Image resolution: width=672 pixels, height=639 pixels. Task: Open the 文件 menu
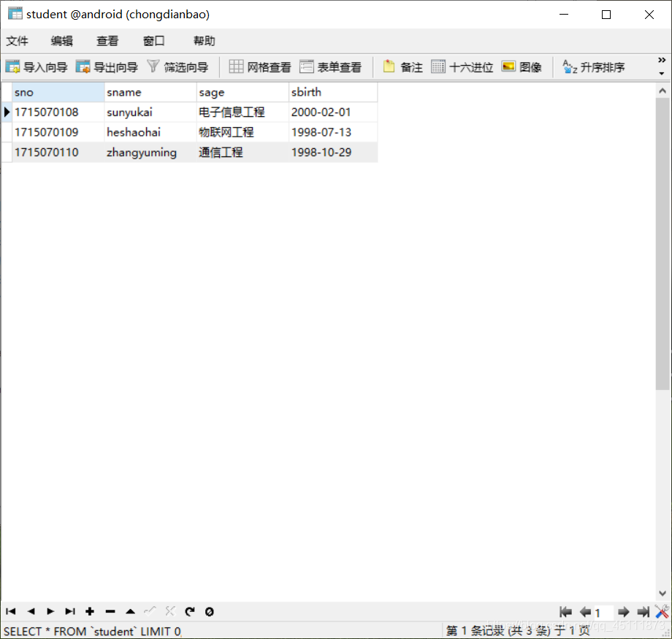click(x=17, y=41)
